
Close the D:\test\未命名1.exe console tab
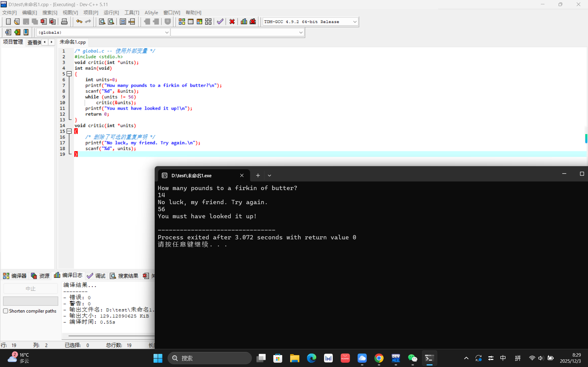point(242,175)
